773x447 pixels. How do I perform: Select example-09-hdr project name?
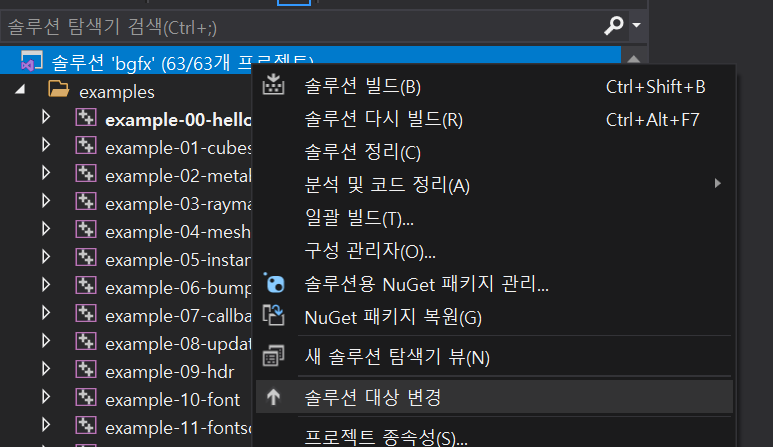point(170,372)
